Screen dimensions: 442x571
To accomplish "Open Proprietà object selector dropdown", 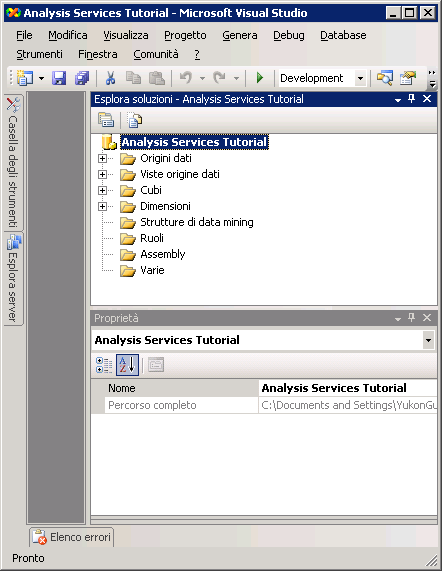I will click(x=428, y=340).
